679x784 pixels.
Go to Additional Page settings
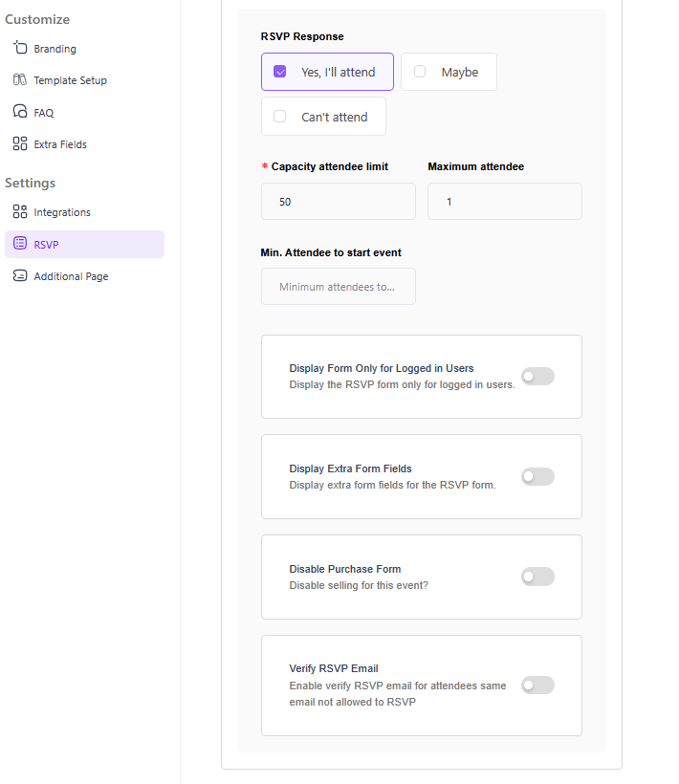coord(71,276)
